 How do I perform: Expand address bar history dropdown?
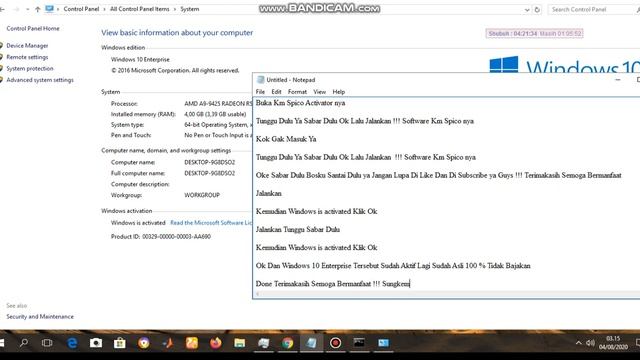(527, 9)
